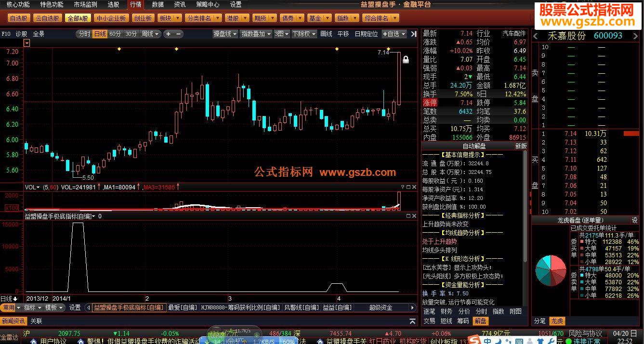The height and width of the screenshot is (344, 644).
Task: Click the 新版 button in the 自动解盘 panel
Action: [x=520, y=146]
